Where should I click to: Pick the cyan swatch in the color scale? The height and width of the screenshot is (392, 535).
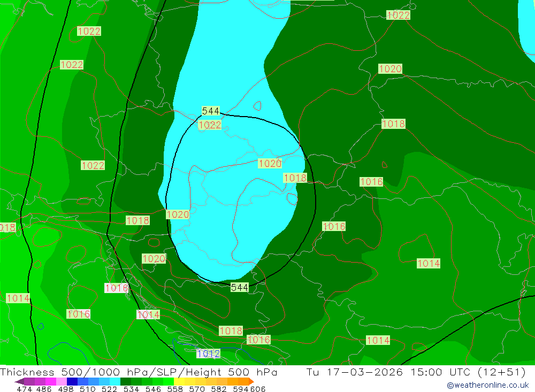[115, 381]
